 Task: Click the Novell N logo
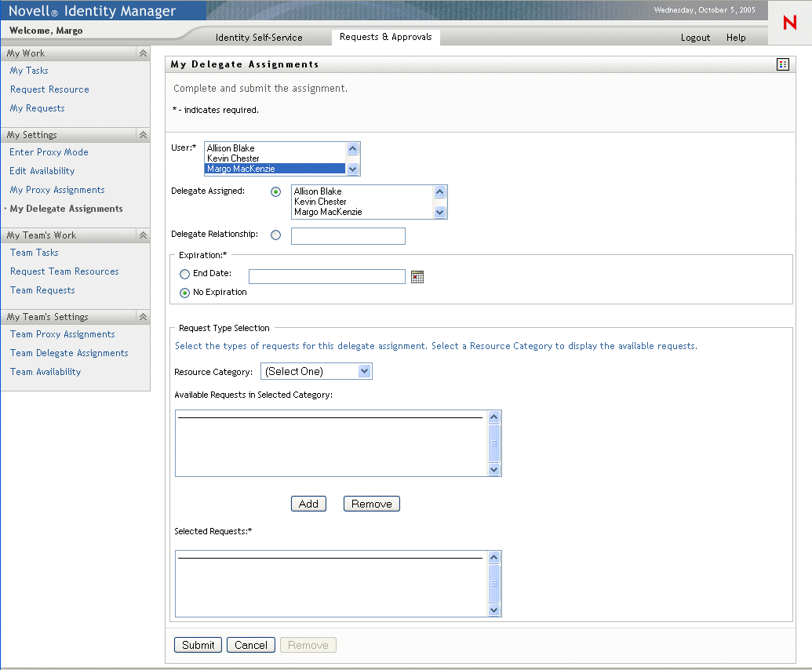coord(790,22)
